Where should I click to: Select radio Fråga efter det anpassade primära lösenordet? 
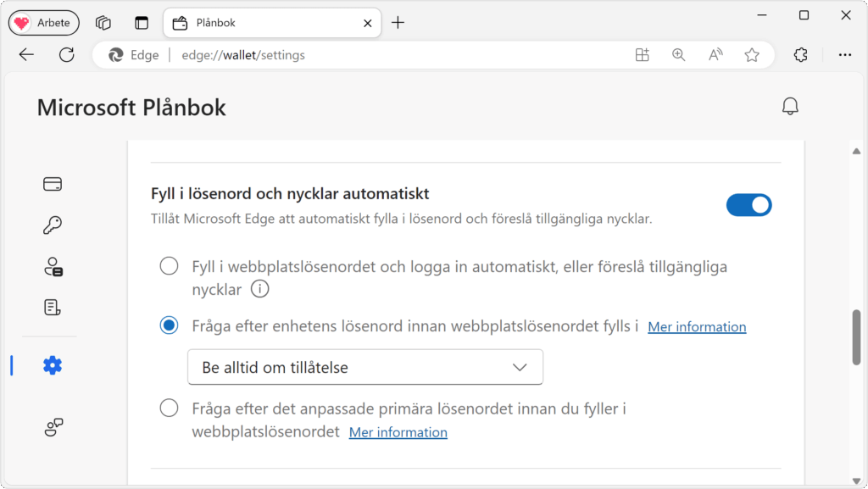point(169,408)
